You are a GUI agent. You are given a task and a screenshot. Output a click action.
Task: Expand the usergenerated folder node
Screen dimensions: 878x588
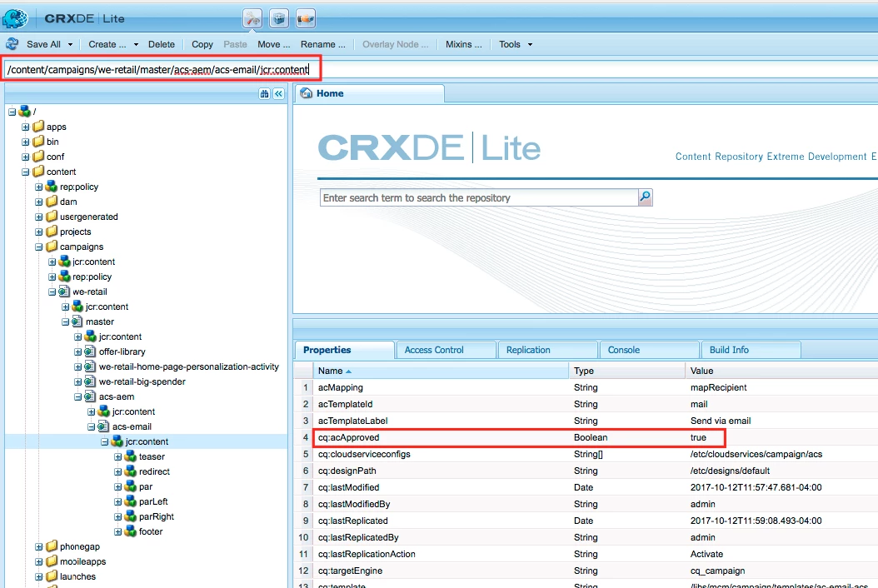click(x=38, y=217)
